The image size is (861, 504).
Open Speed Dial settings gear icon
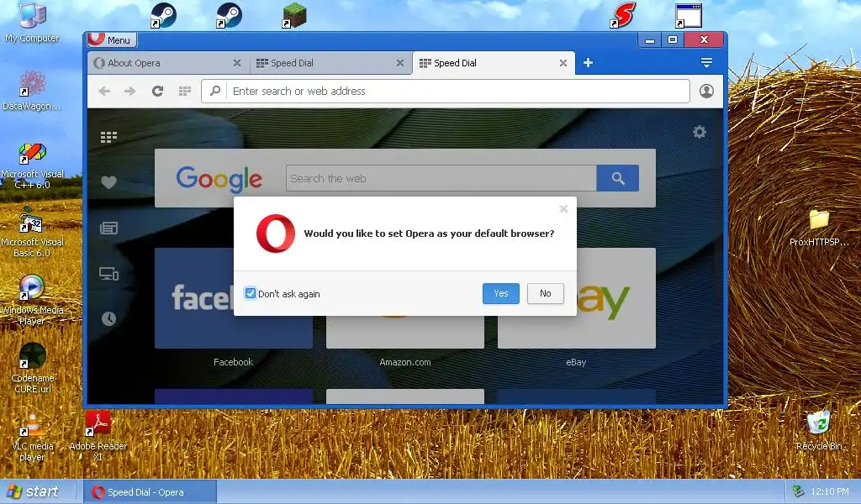point(699,132)
